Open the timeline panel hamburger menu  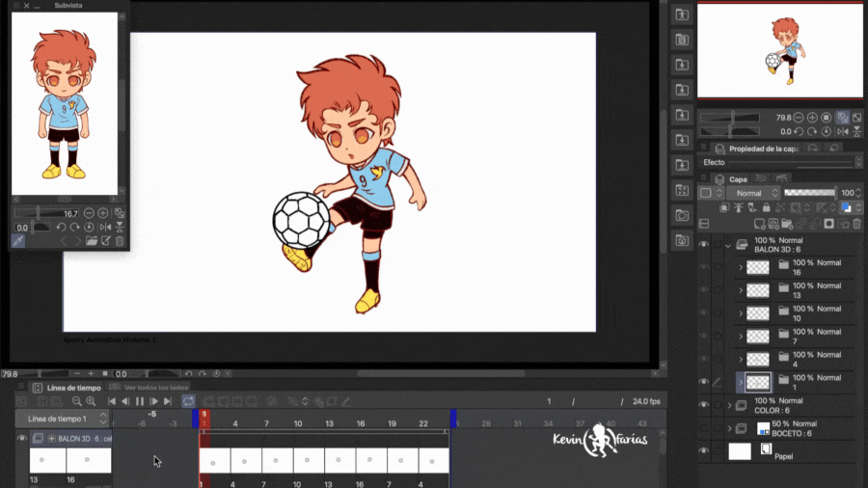(21, 387)
